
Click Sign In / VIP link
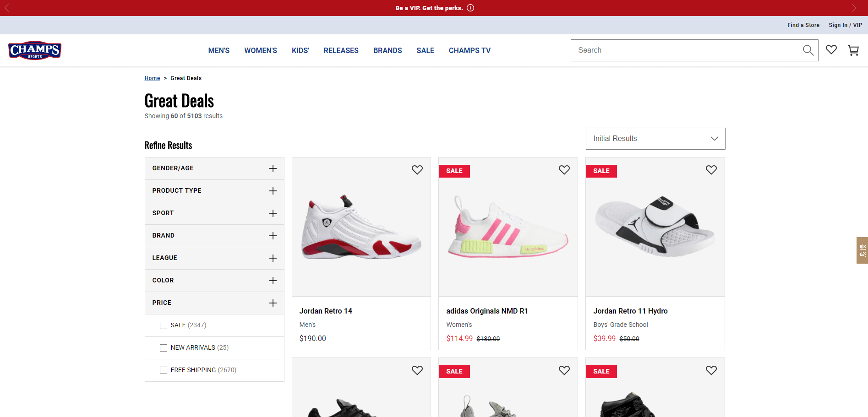click(846, 25)
